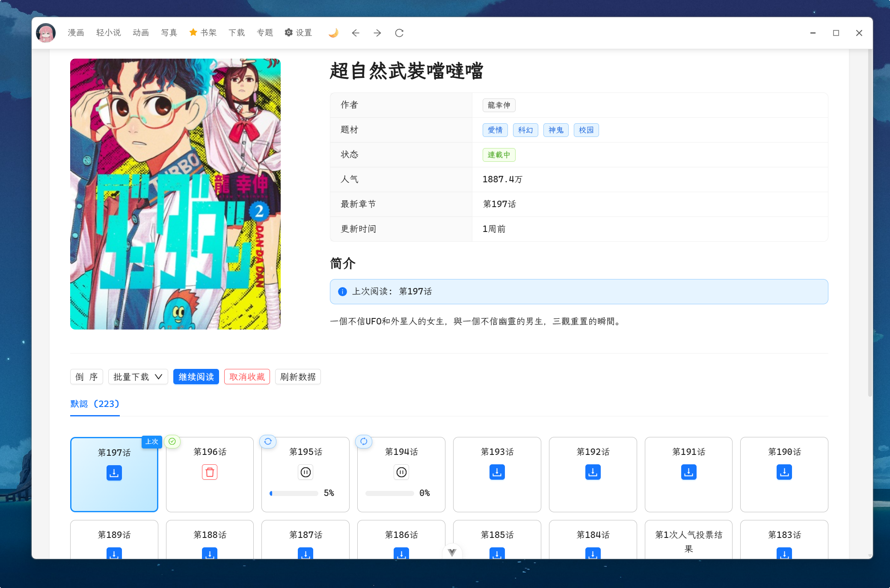The width and height of the screenshot is (890, 588).
Task: Click the forward arrow navigation icon
Action: click(x=377, y=33)
